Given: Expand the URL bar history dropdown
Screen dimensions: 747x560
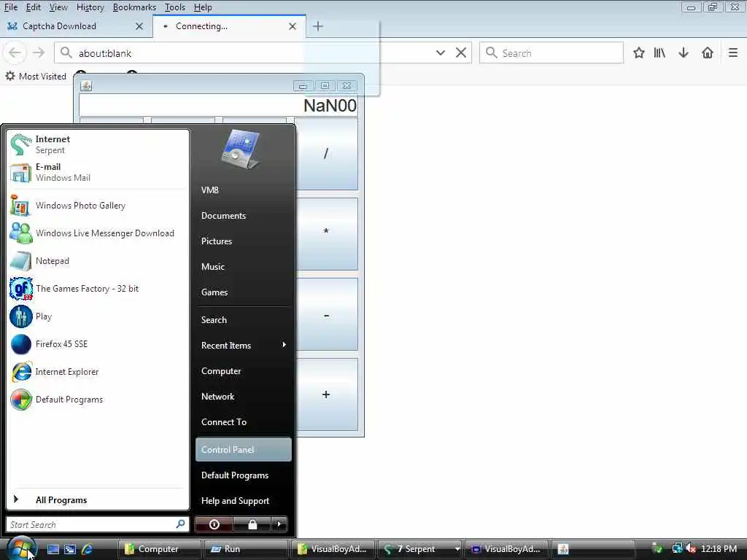Looking at the screenshot, I should click(x=440, y=52).
